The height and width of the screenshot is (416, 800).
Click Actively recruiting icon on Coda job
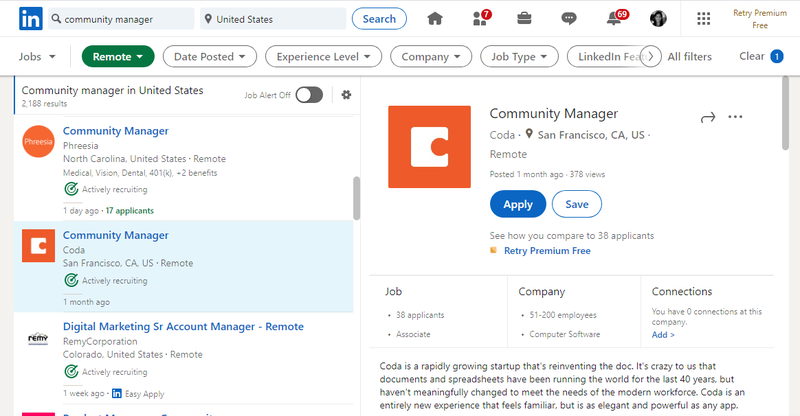pos(71,280)
